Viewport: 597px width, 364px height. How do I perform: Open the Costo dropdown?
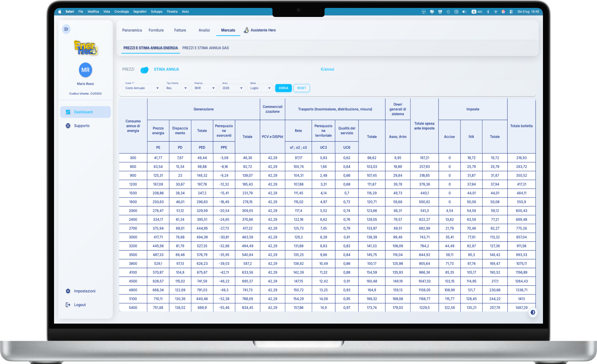[142, 88]
